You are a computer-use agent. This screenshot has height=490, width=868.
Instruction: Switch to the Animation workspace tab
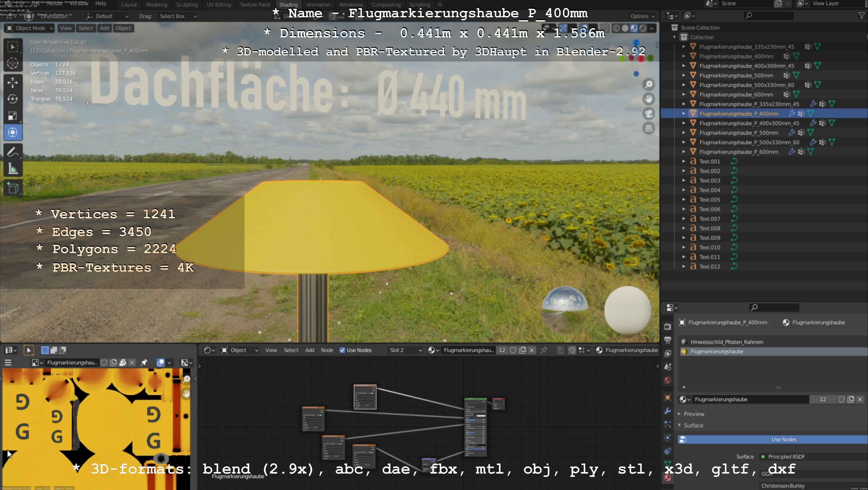pyautogui.click(x=319, y=5)
